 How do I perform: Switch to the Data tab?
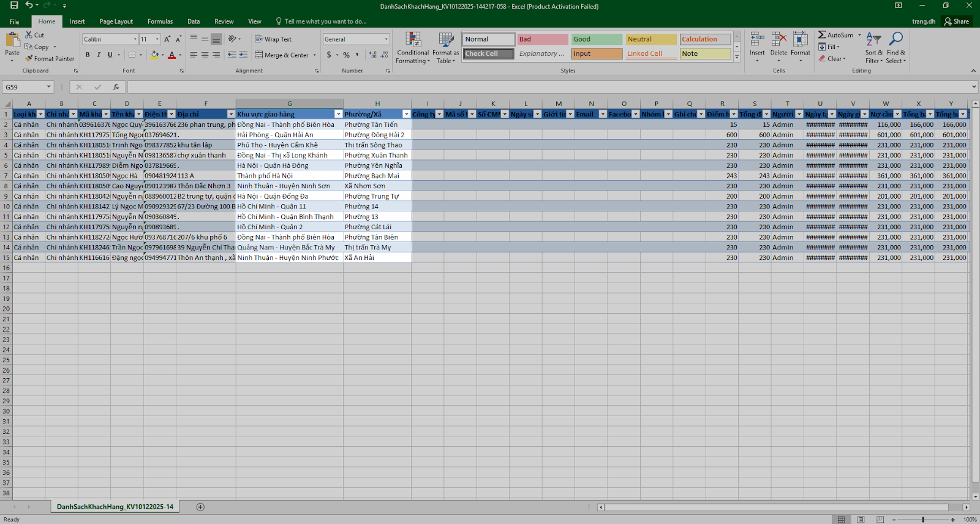tap(194, 21)
